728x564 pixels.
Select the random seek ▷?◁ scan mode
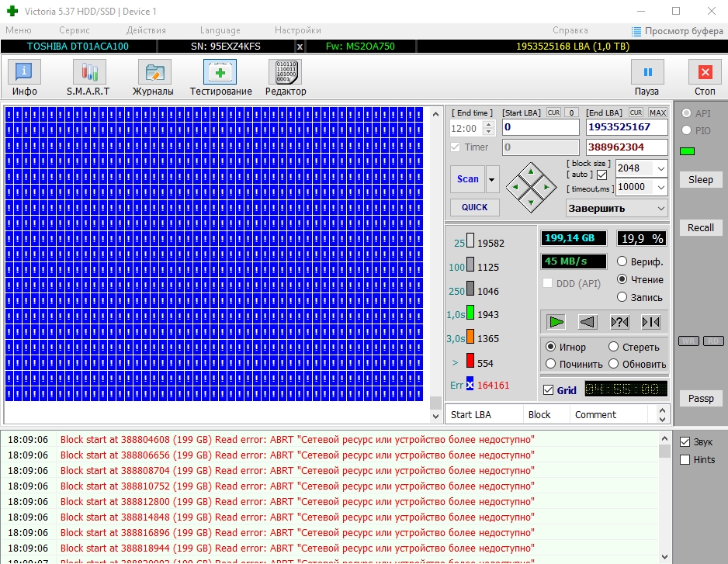coord(619,322)
